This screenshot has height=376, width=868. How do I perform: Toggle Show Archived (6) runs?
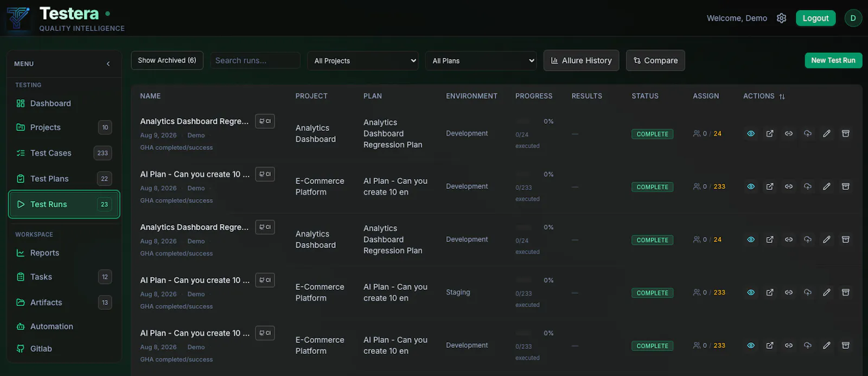167,60
